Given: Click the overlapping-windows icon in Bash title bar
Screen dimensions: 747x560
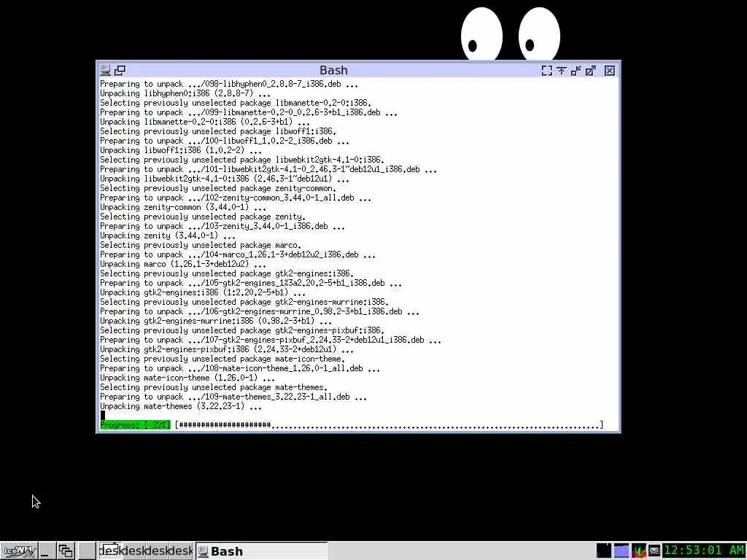Looking at the screenshot, I should click(x=120, y=71).
